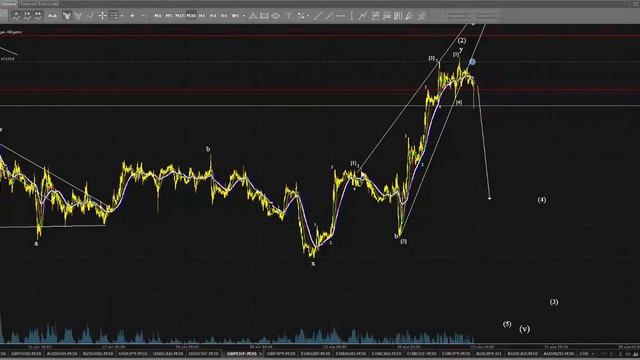
Task: Expand the dropdown beside Fibonacci tool
Action: click(308, 16)
